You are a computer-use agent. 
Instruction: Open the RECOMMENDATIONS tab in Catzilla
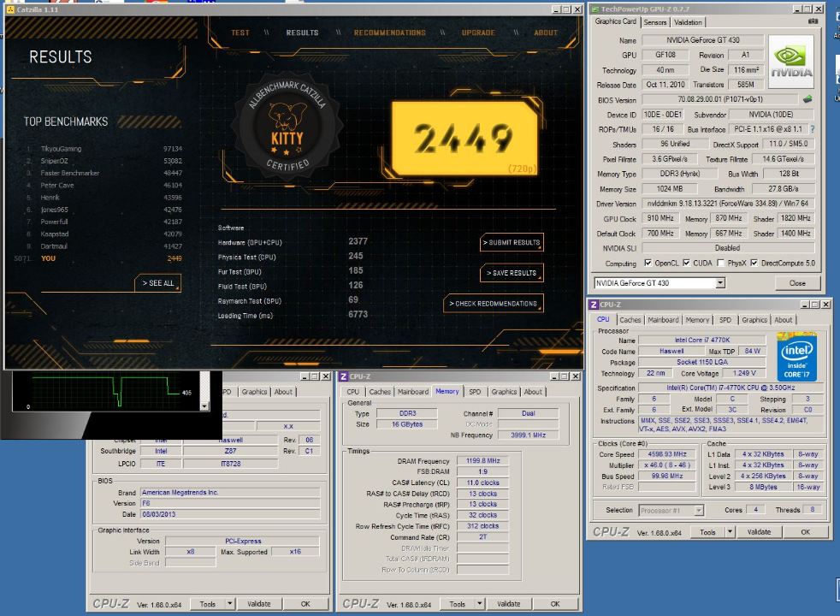(x=389, y=33)
